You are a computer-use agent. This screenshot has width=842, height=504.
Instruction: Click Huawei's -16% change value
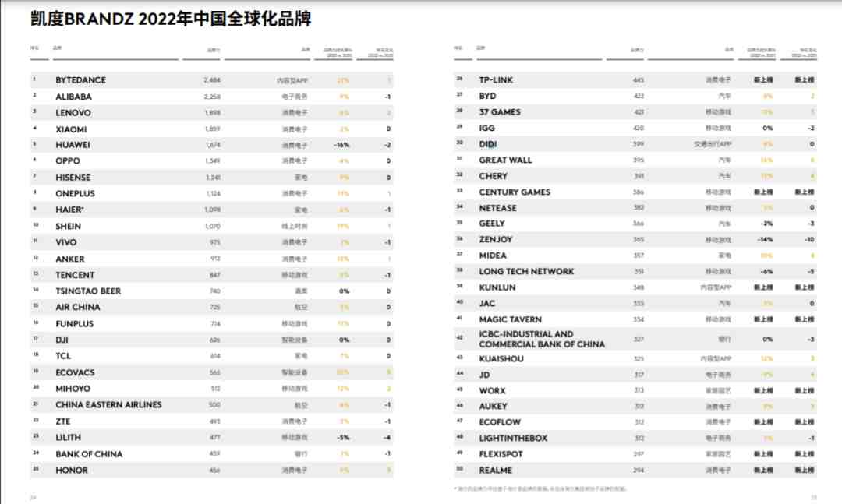pos(341,145)
